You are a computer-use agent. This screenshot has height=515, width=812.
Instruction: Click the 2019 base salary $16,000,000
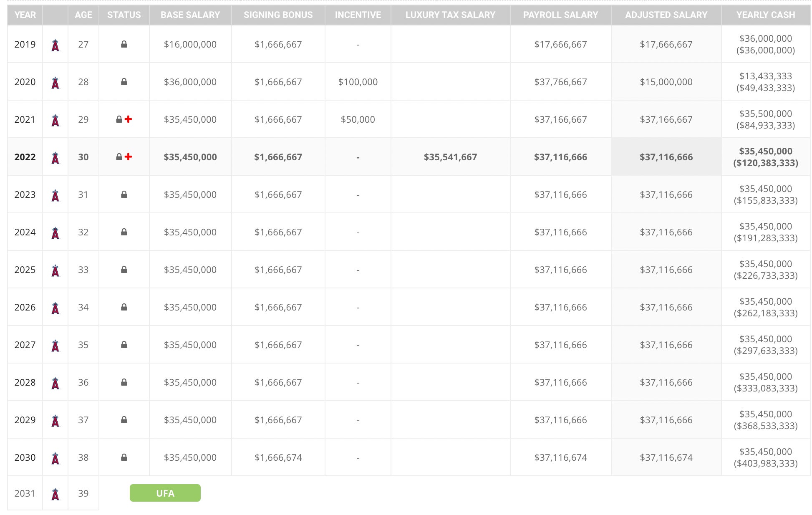pyautogui.click(x=190, y=45)
